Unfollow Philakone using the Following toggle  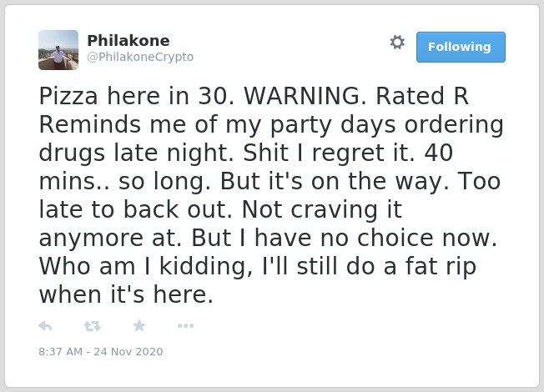(461, 48)
